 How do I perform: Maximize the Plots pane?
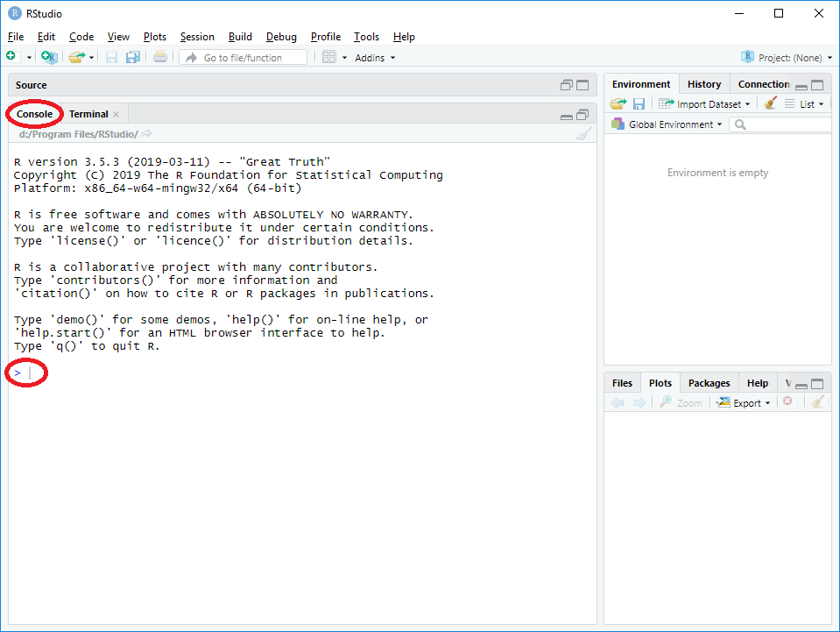(x=817, y=384)
